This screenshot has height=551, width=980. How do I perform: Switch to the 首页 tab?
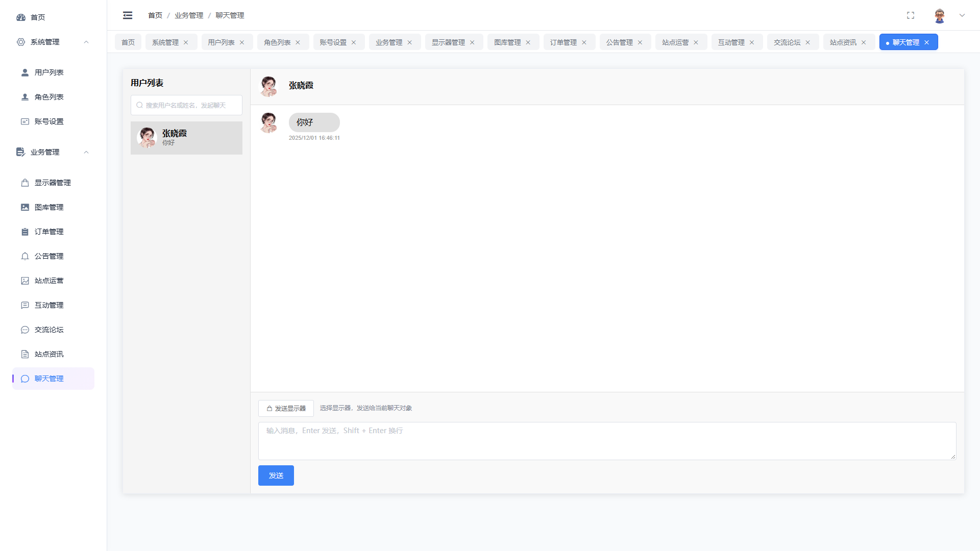[128, 42]
